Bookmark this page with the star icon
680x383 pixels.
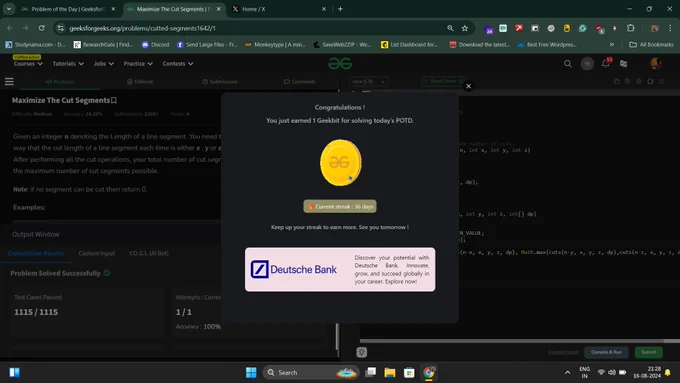pos(465,28)
